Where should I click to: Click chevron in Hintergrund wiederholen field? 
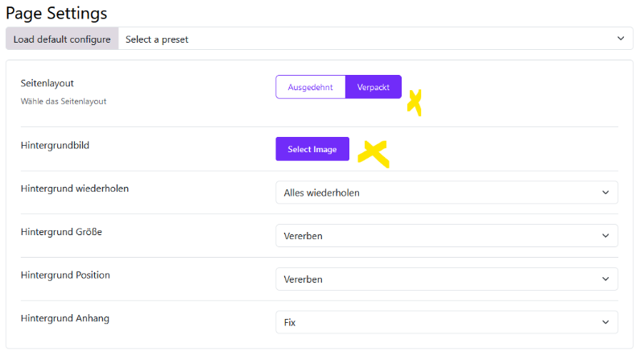tap(605, 192)
